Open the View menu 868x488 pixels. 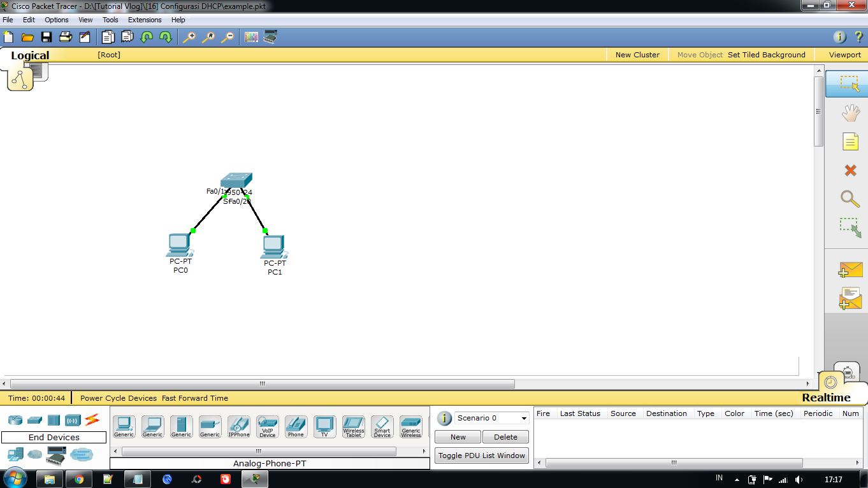point(85,20)
